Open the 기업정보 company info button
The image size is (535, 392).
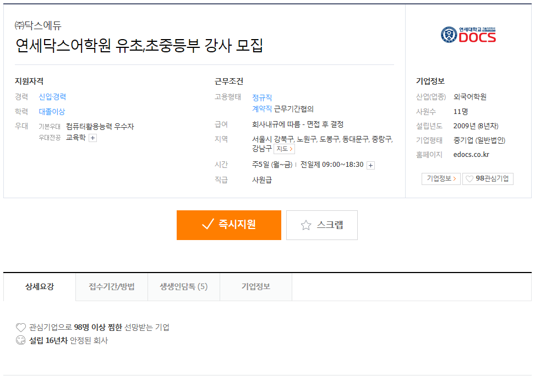[441, 179]
